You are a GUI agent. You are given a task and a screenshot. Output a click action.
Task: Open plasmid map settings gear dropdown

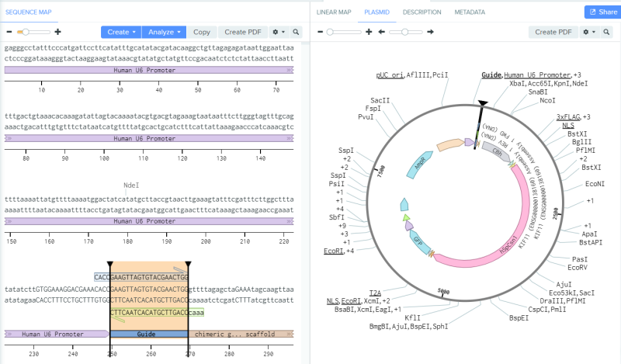[589, 32]
